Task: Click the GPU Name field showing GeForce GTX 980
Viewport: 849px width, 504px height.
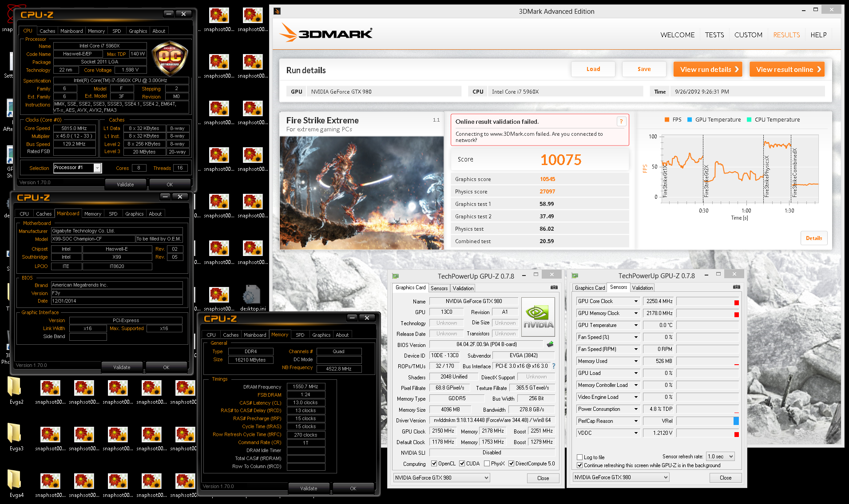Action: point(474,301)
